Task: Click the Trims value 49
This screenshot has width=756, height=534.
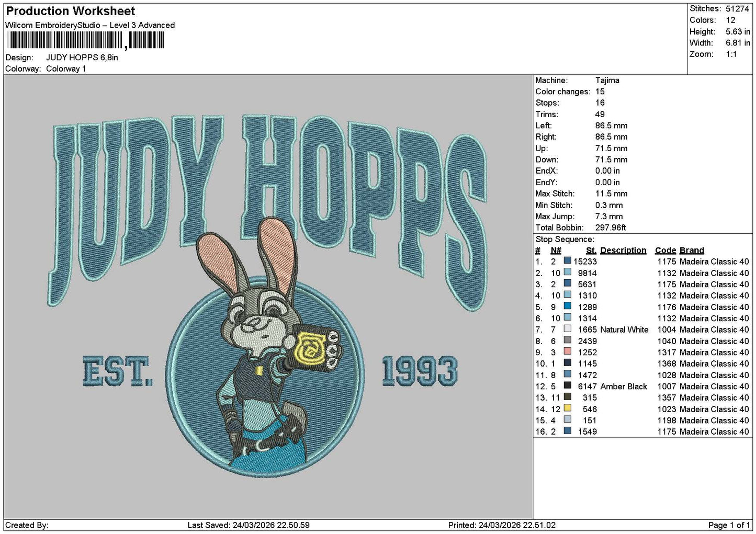Action: 600,115
